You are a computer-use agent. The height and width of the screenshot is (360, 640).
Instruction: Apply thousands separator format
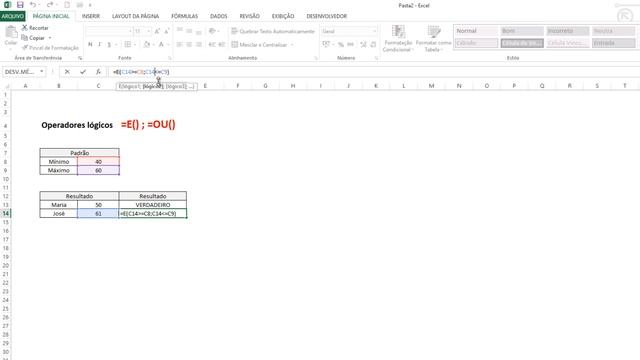(351, 44)
